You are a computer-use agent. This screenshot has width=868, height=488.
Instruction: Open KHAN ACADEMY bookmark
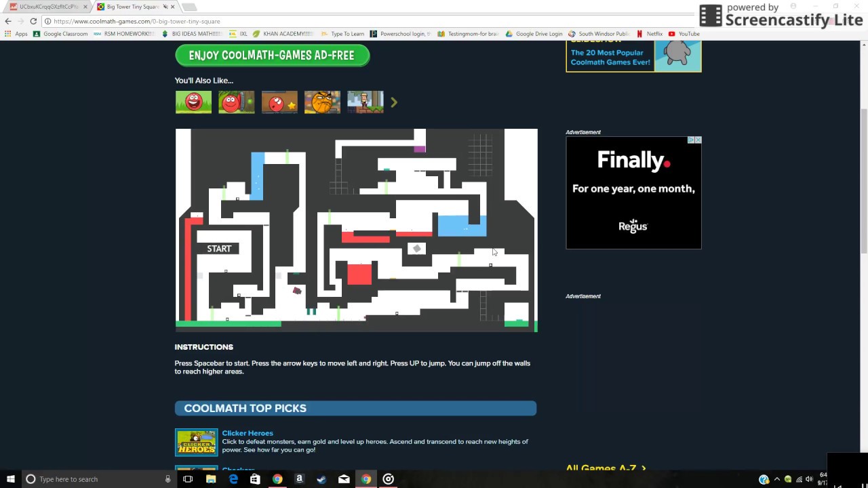[x=283, y=34]
